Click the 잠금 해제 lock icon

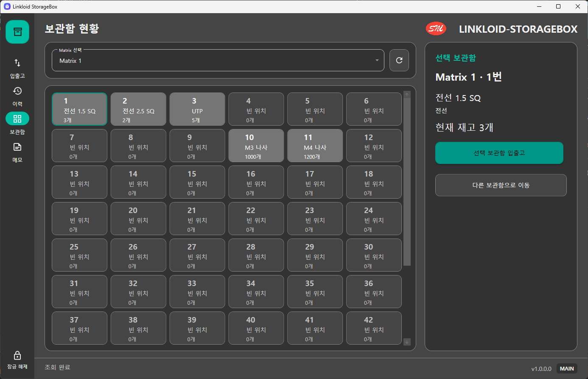(x=17, y=355)
